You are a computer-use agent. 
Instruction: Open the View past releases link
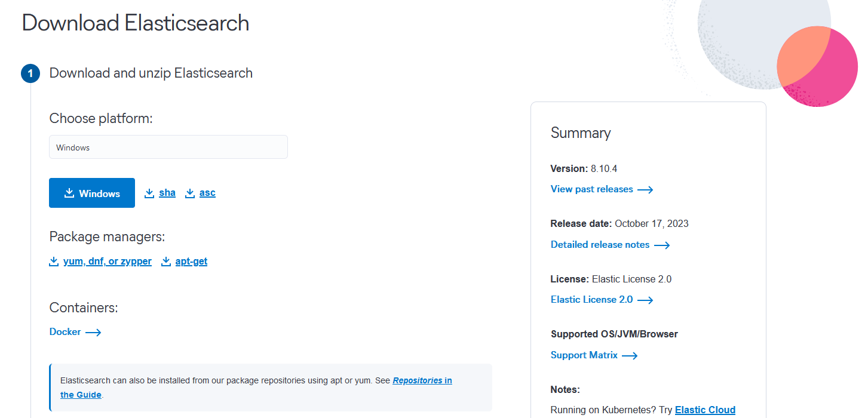click(591, 189)
